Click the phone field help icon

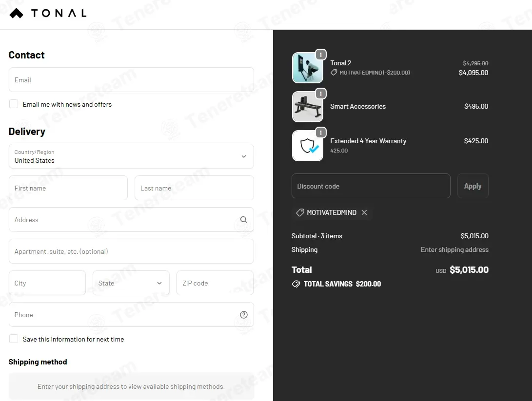click(x=244, y=315)
